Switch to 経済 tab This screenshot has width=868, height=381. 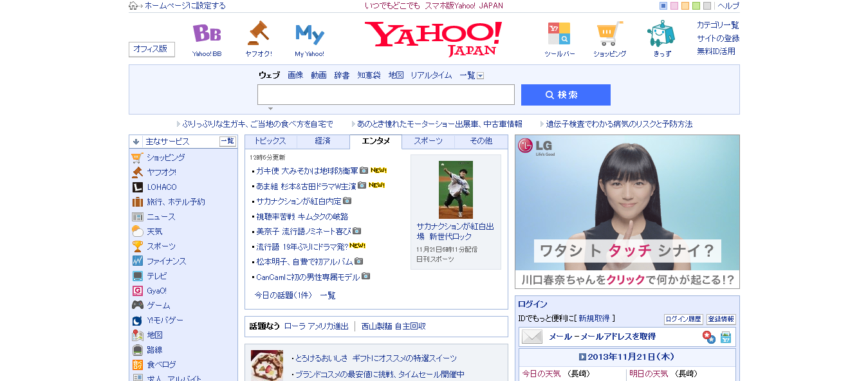[x=323, y=141]
